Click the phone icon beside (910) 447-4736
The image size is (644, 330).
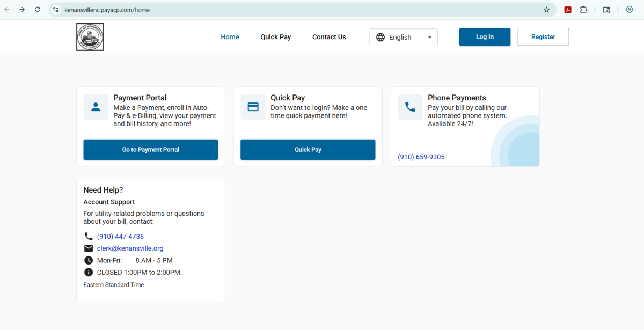click(x=89, y=236)
